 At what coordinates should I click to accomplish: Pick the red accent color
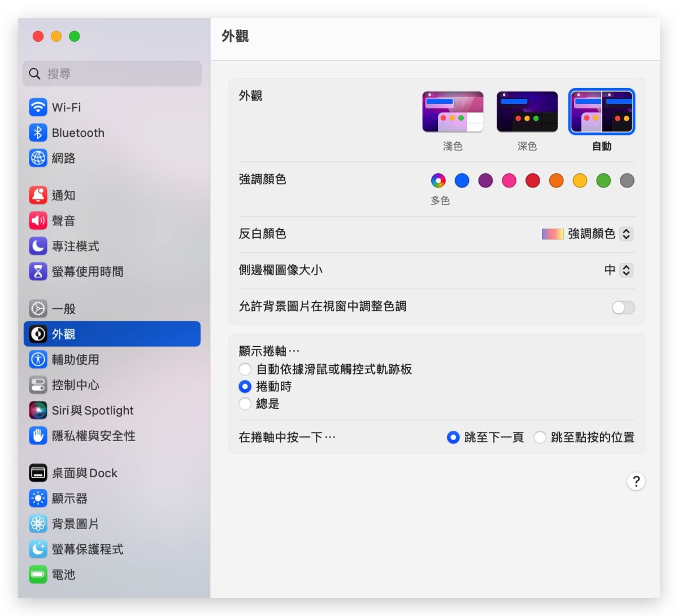point(533,181)
